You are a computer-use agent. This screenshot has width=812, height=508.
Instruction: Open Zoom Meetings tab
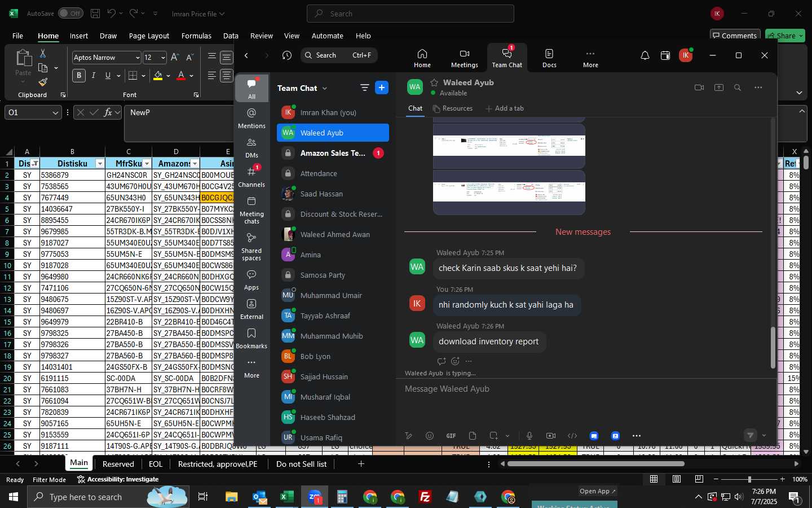[x=464, y=58]
